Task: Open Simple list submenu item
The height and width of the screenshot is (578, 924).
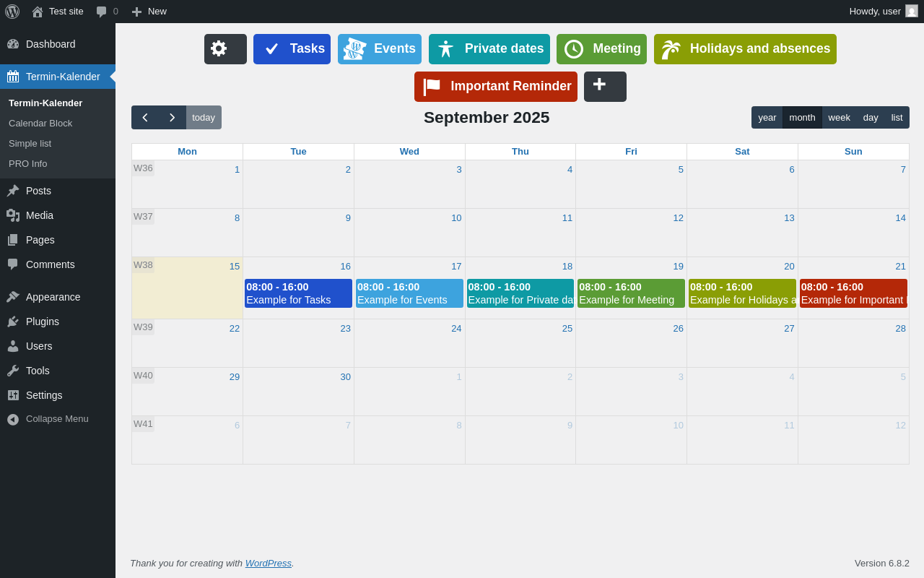Action: coord(30,143)
